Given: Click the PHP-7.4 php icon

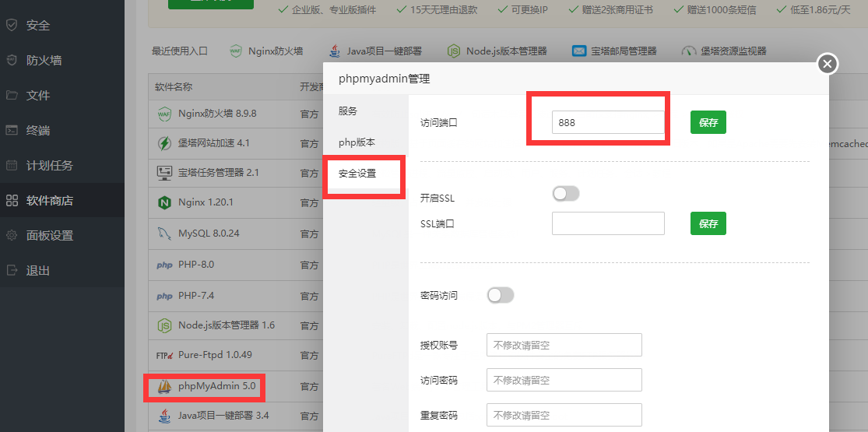Looking at the screenshot, I should pos(164,297).
